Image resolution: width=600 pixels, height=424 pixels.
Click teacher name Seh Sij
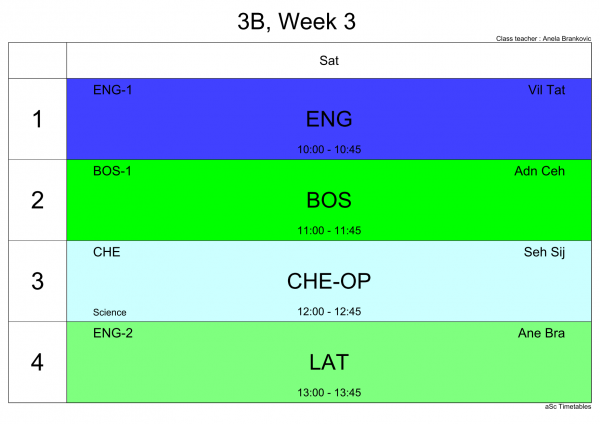point(544,252)
